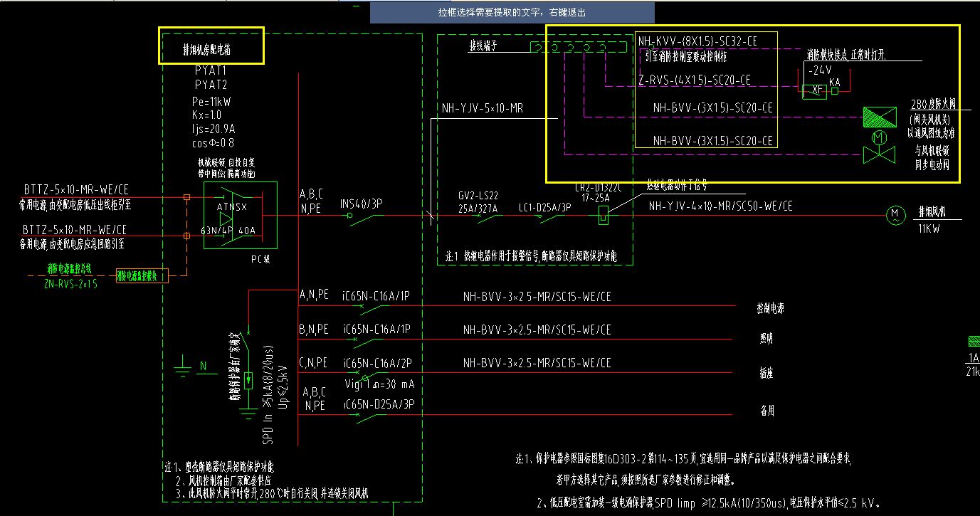This screenshot has width=980, height=516.
Task: Select the 机械联锁,自投自复 text
Action: tap(226, 162)
